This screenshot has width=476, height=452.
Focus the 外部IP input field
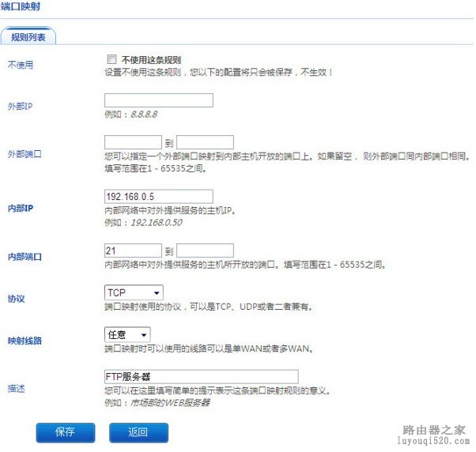(158, 100)
